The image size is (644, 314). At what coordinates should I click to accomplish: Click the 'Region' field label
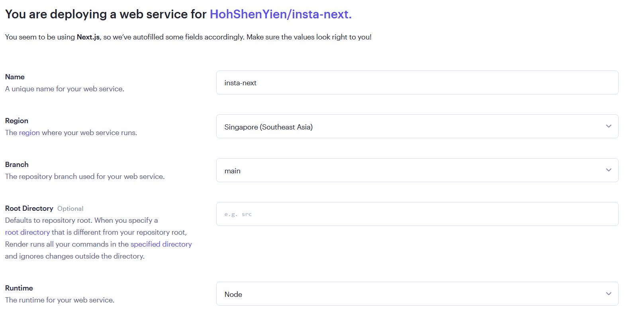coord(17,121)
